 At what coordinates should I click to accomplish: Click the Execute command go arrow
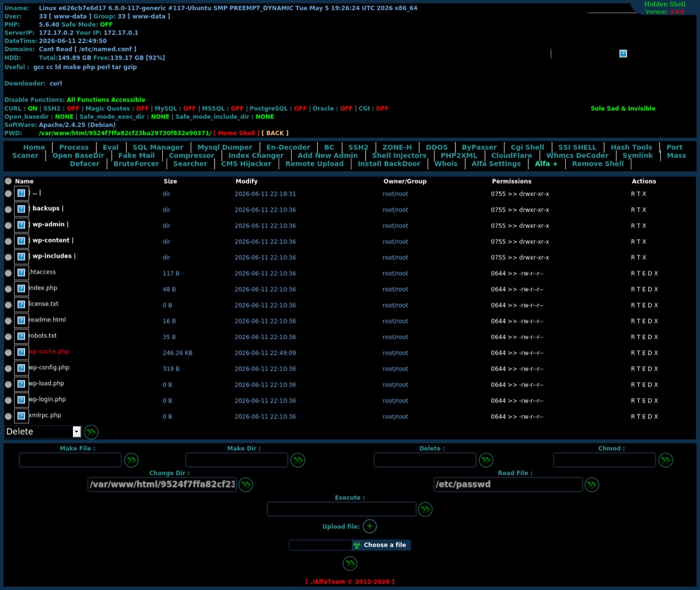[x=426, y=509]
